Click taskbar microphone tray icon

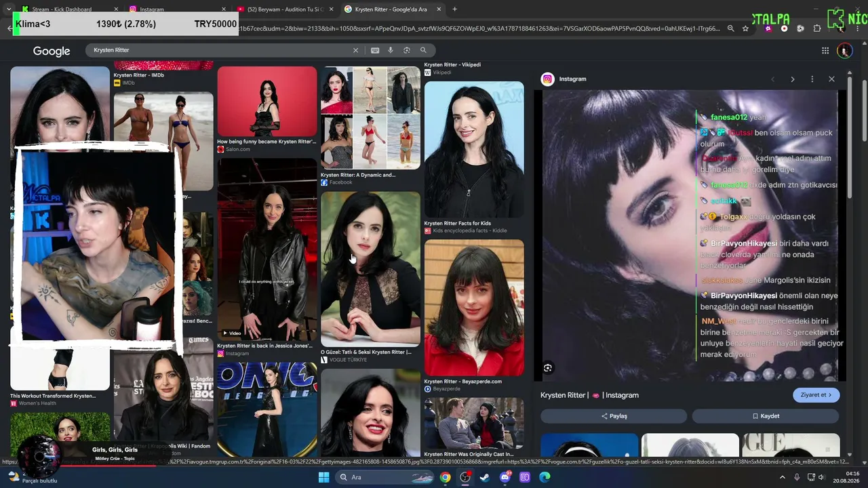point(797,477)
